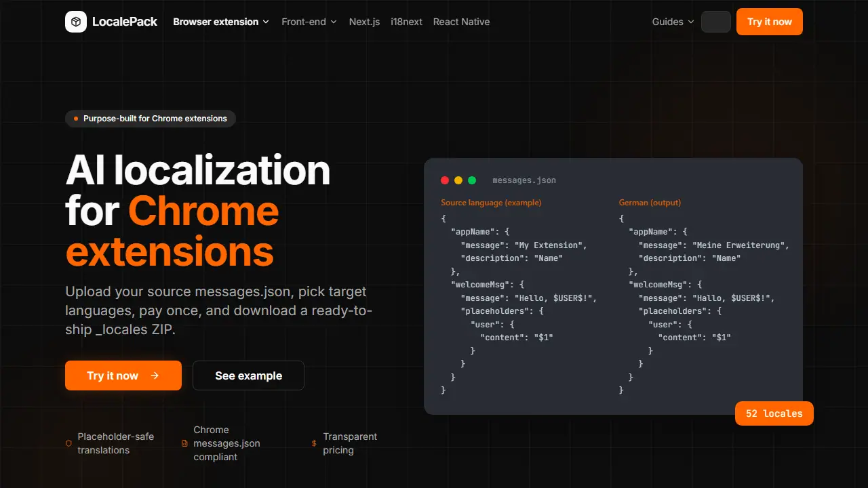Click the dollar icon beside Transparent pricing
The height and width of the screenshot is (488, 868).
[314, 443]
